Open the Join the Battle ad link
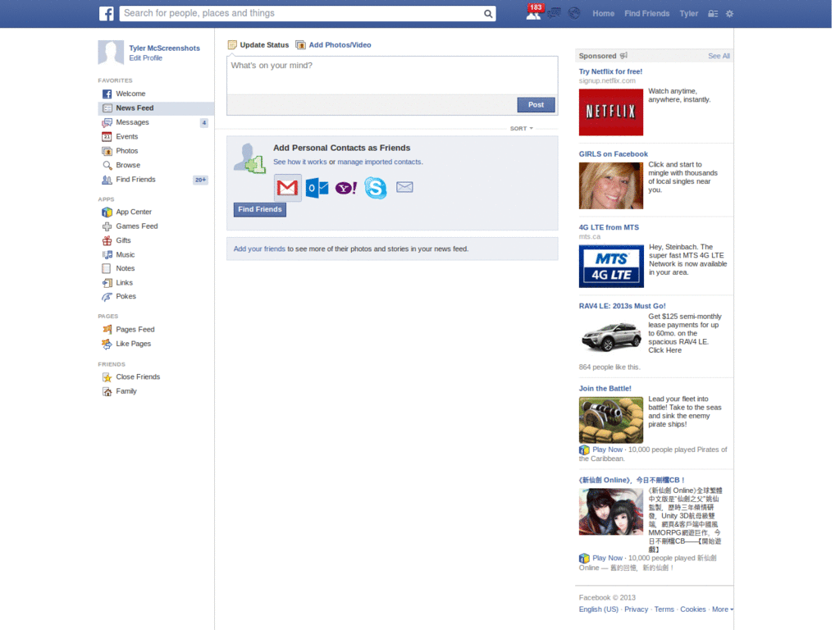The width and height of the screenshot is (840, 630). (x=605, y=389)
